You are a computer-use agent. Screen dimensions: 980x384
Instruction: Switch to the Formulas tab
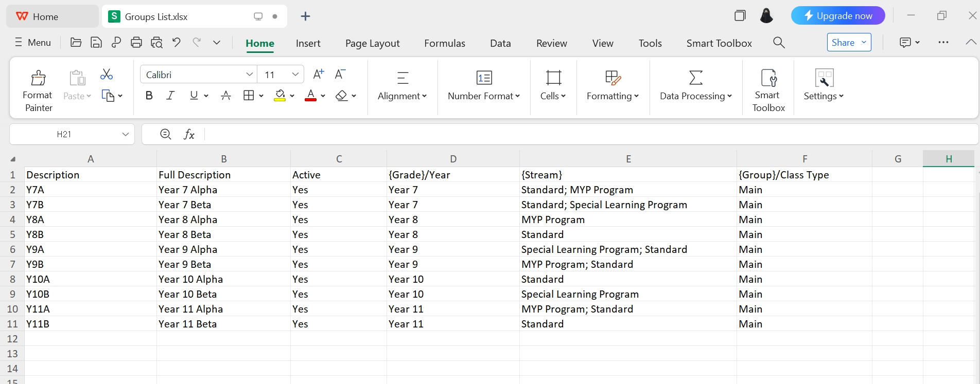coord(444,43)
